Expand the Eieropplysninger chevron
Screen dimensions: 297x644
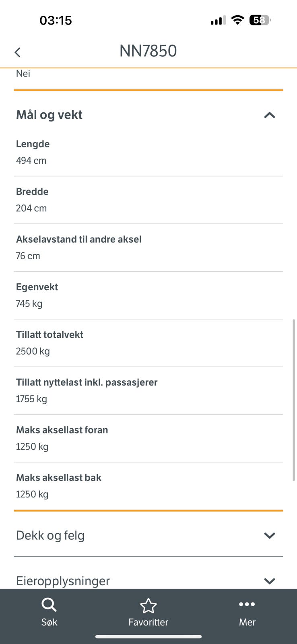click(x=269, y=581)
